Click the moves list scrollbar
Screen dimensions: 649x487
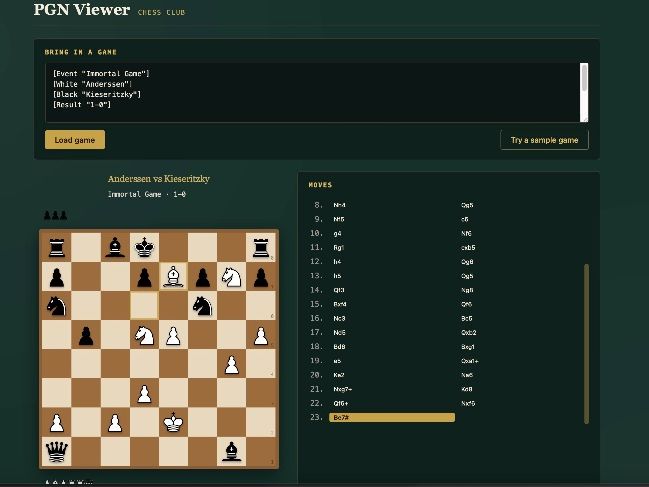[586, 343]
